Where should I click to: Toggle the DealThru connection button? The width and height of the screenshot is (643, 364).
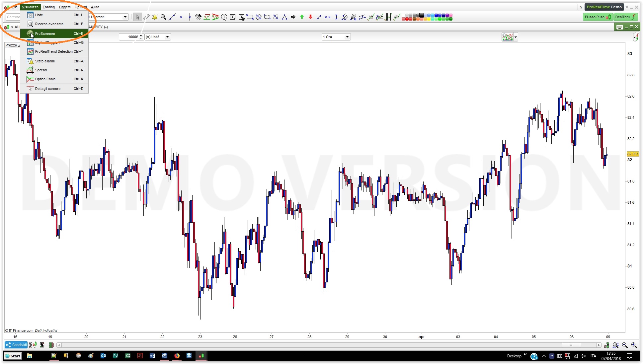coord(625,17)
